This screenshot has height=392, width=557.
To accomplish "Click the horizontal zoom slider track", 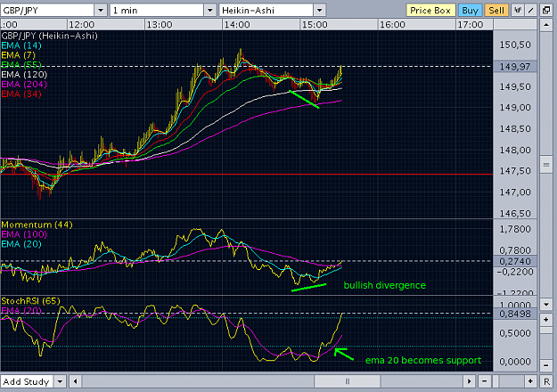I will point(508,381).
